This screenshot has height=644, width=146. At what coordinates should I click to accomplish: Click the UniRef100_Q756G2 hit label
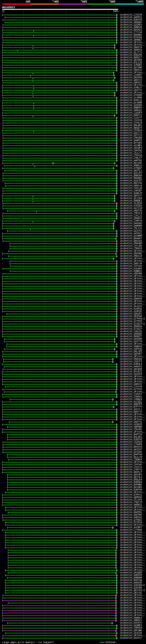131,520
